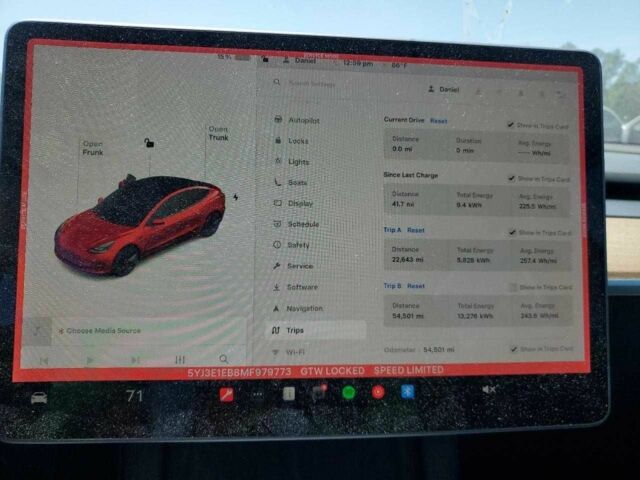Open the green Spotify app icon
Screen dimensions: 640x480
click(348, 393)
